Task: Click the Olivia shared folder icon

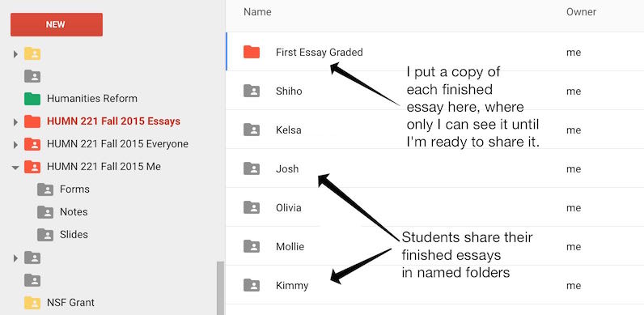Action: (x=252, y=207)
